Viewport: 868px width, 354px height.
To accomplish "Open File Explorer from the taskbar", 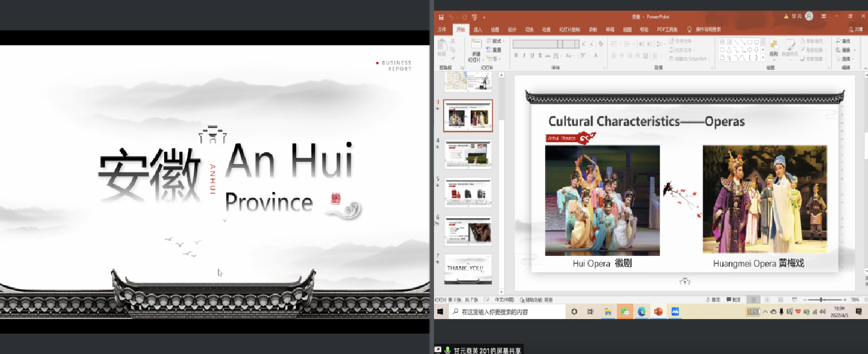I will pos(608,312).
